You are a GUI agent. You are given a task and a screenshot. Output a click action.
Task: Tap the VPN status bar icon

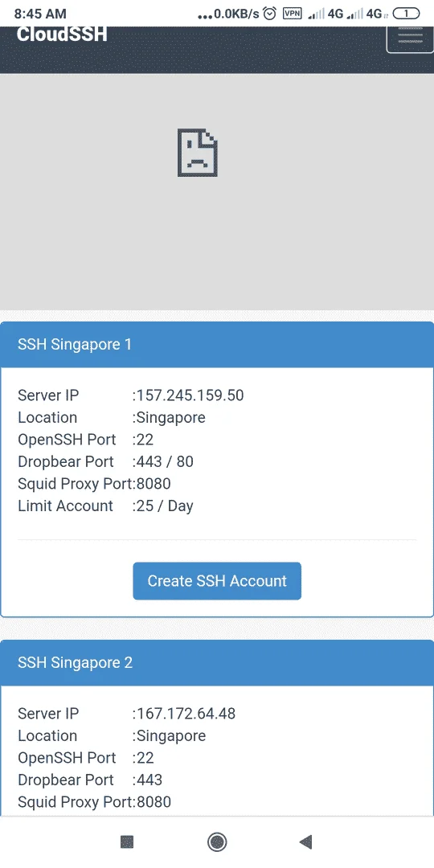point(293,14)
